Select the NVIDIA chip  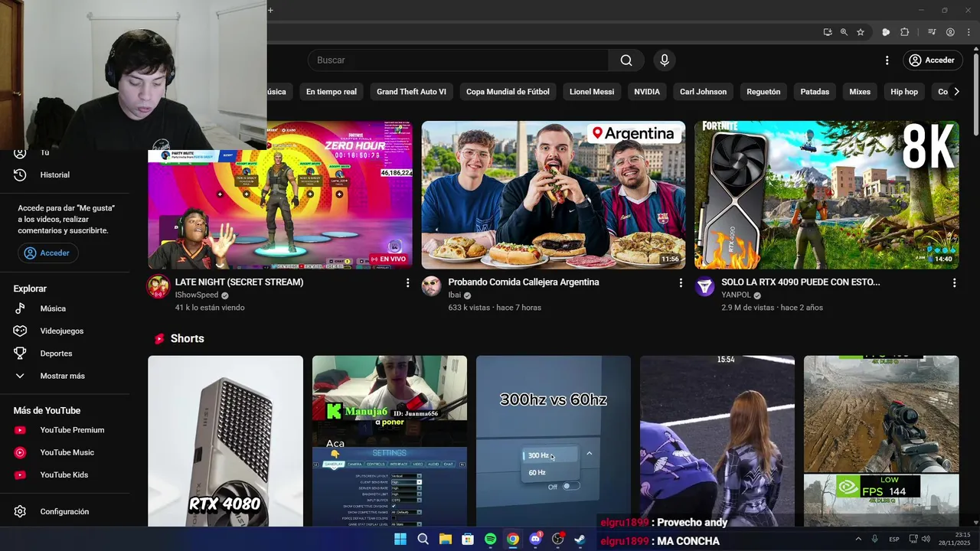pos(647,92)
